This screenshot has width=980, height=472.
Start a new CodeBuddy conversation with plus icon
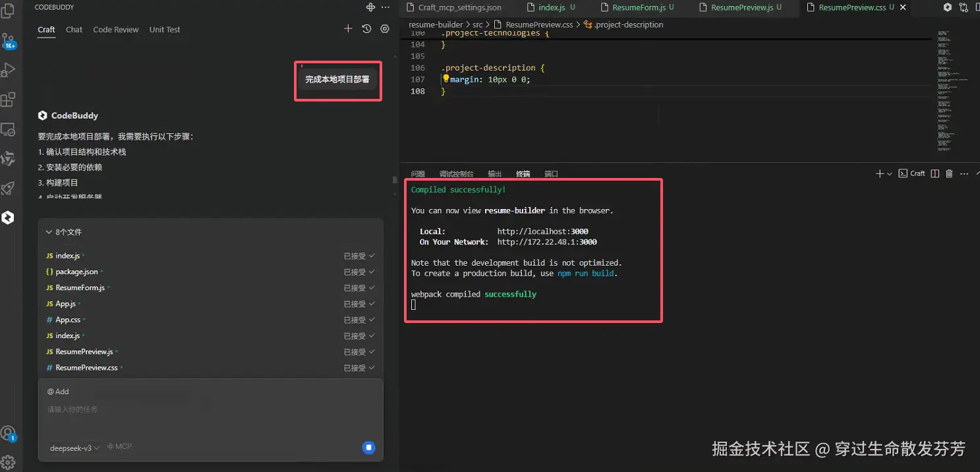(348, 29)
